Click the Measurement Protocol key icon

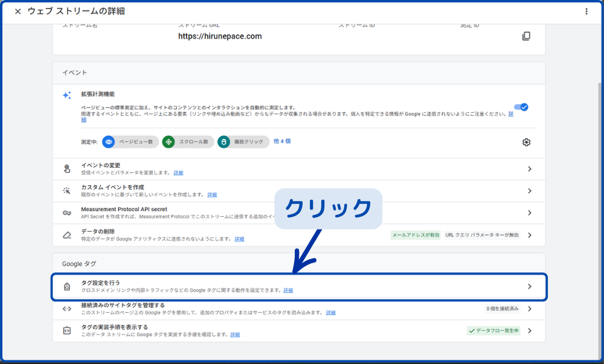click(x=67, y=212)
